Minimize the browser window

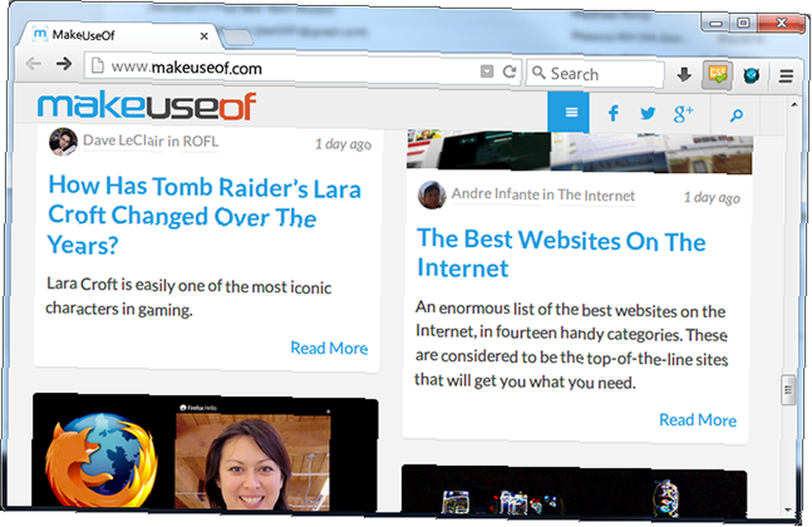[x=716, y=24]
